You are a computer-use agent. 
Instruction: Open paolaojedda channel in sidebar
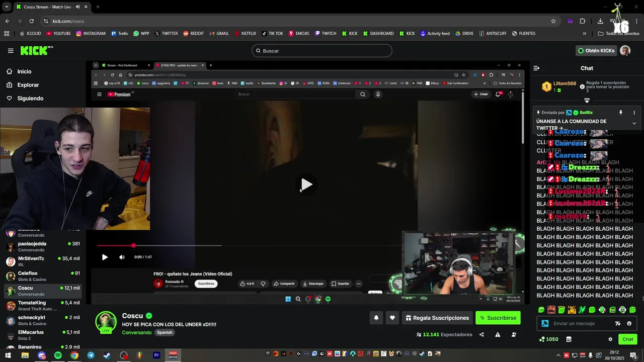point(43,246)
